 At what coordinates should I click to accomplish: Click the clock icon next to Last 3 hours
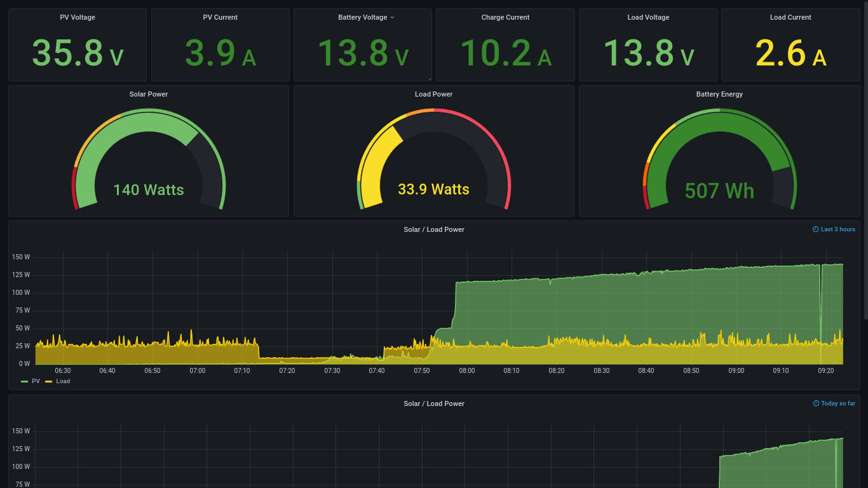816,229
